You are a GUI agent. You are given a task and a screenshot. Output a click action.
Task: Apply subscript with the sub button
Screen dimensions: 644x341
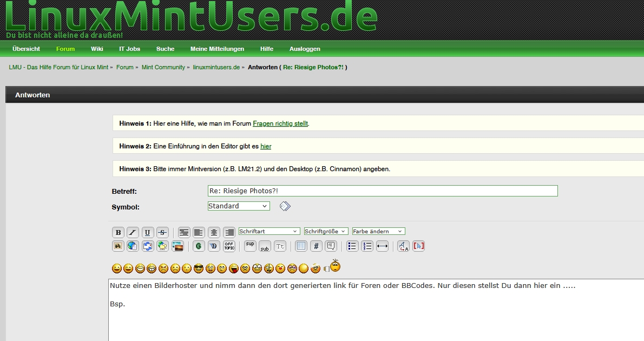tap(265, 246)
